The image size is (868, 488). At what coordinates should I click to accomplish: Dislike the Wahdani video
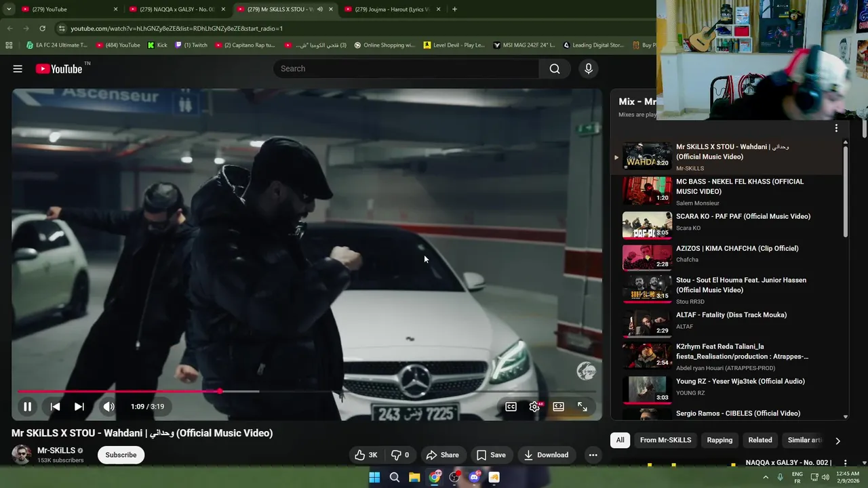[x=400, y=455]
